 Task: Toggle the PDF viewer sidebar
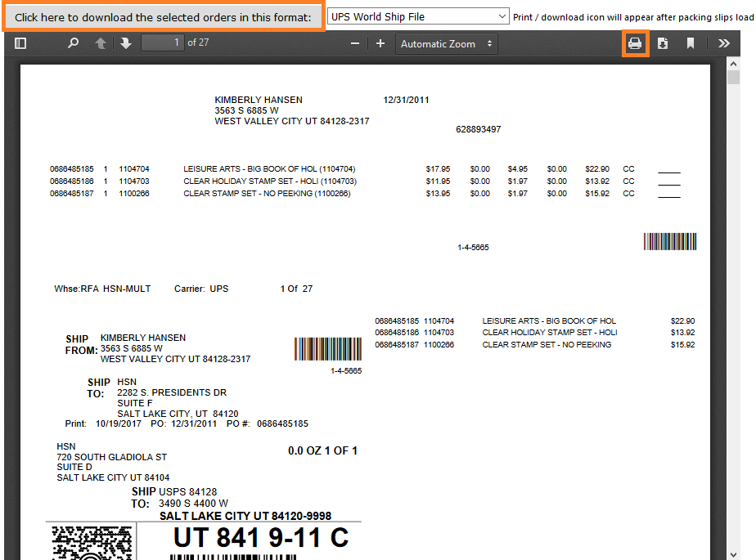pyautogui.click(x=20, y=43)
